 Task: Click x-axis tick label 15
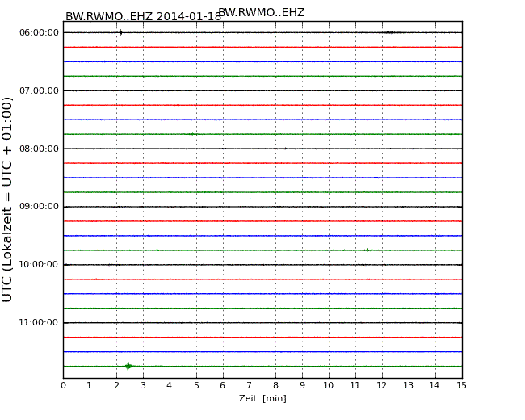pyautogui.click(x=461, y=385)
